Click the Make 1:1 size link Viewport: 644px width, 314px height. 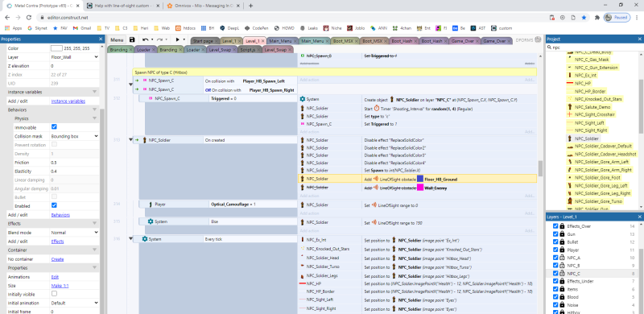tap(60, 285)
